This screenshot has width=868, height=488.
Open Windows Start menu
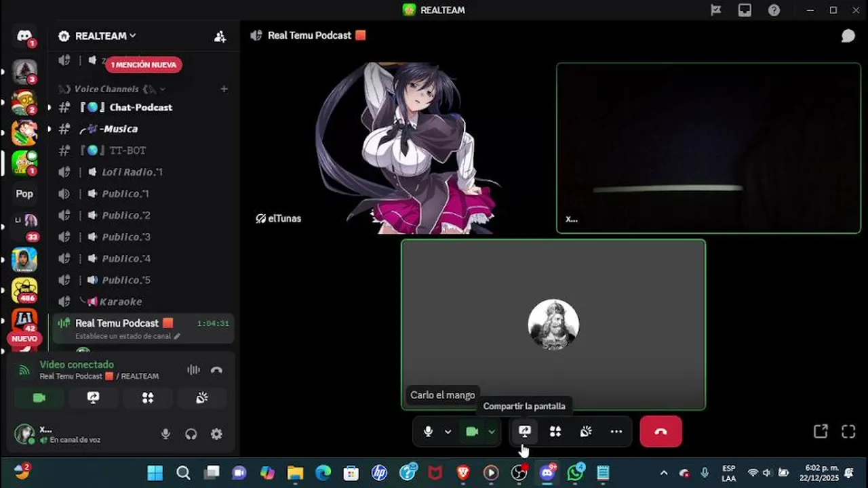click(x=155, y=472)
